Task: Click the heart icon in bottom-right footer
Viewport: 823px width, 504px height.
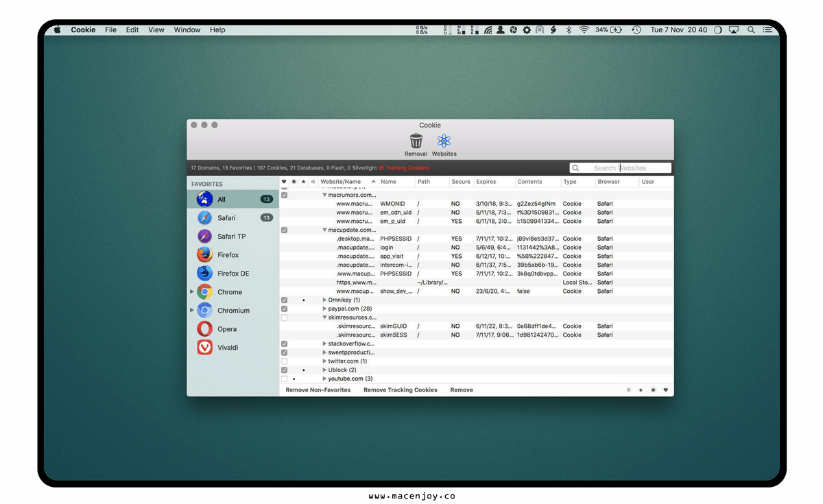Action: point(665,390)
